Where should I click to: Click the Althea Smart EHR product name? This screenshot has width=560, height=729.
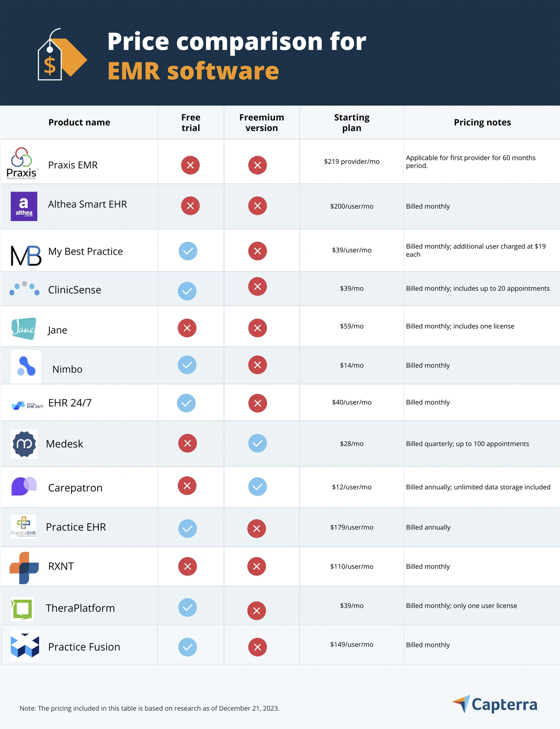(87, 204)
